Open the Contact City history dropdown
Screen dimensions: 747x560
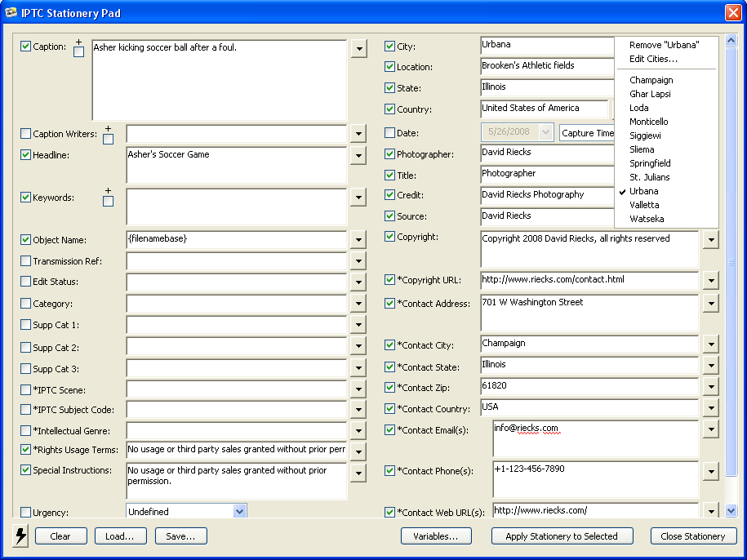710,344
